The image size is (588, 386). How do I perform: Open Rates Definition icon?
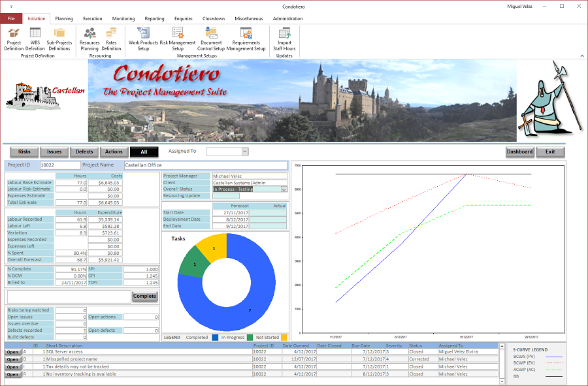pos(111,39)
